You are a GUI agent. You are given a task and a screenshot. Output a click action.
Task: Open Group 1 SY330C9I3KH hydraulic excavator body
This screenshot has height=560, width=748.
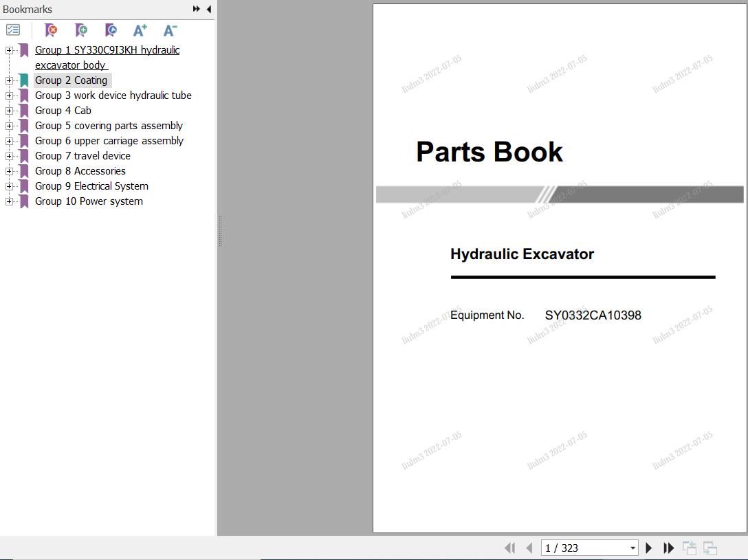107,49
